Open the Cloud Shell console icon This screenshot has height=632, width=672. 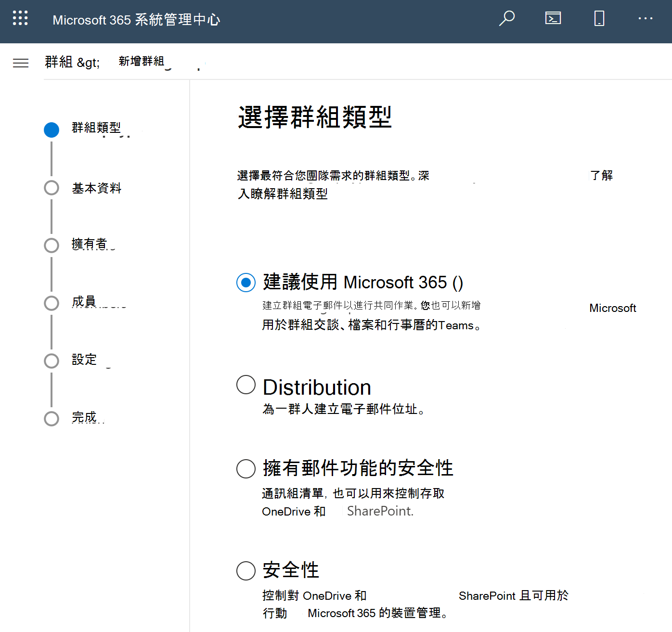tap(553, 18)
